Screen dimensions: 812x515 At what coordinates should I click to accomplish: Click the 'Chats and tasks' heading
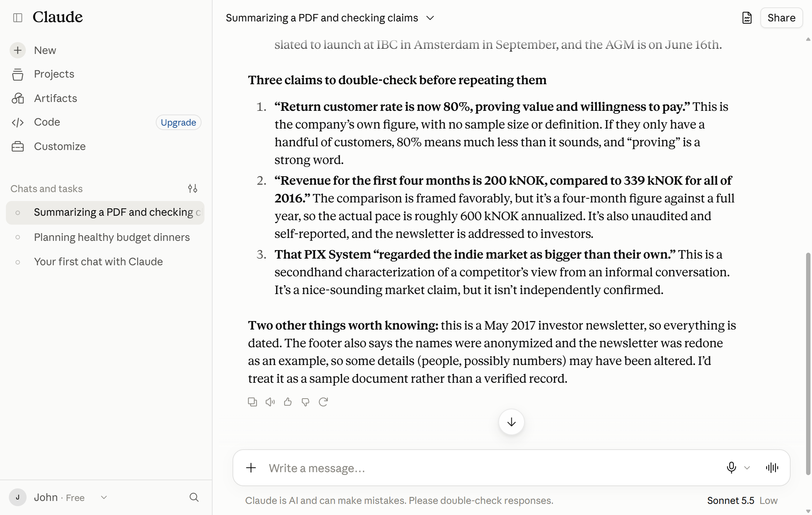click(47, 189)
